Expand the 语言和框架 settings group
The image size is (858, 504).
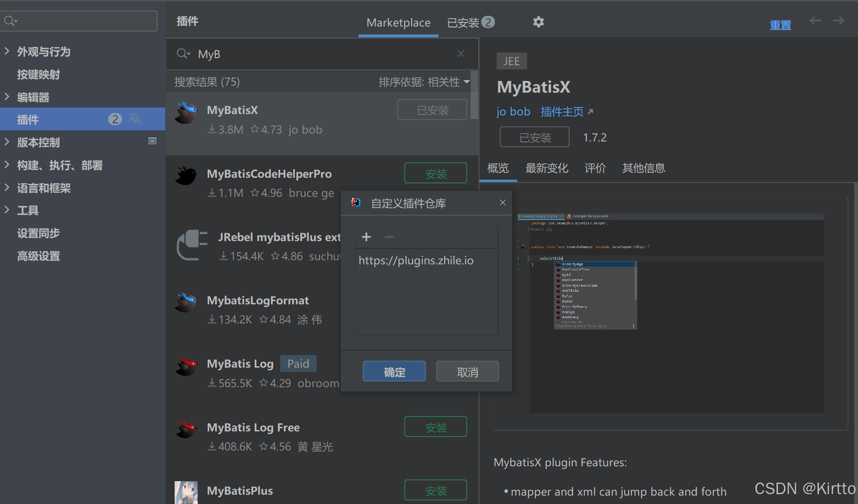tap(7, 188)
